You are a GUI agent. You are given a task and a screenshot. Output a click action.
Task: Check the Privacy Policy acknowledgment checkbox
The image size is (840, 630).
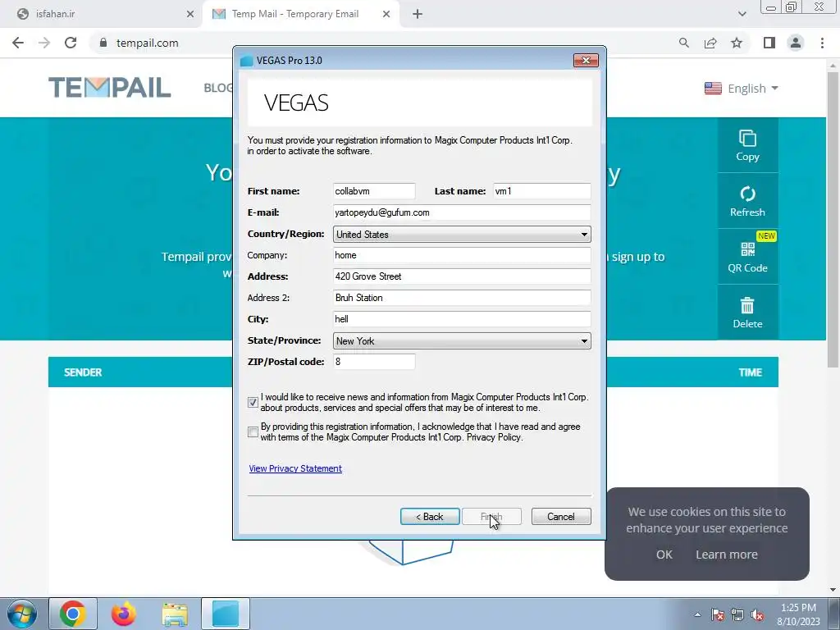[253, 431]
